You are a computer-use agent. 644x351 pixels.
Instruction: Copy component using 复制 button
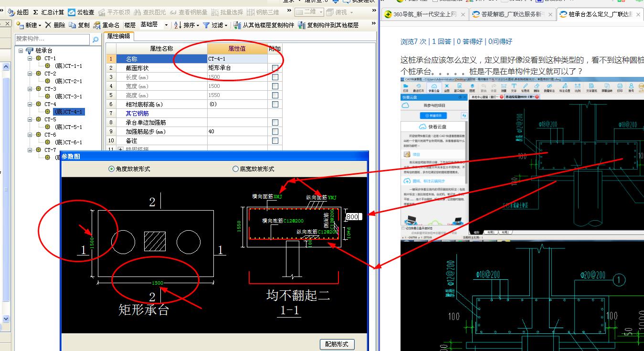click(x=79, y=25)
